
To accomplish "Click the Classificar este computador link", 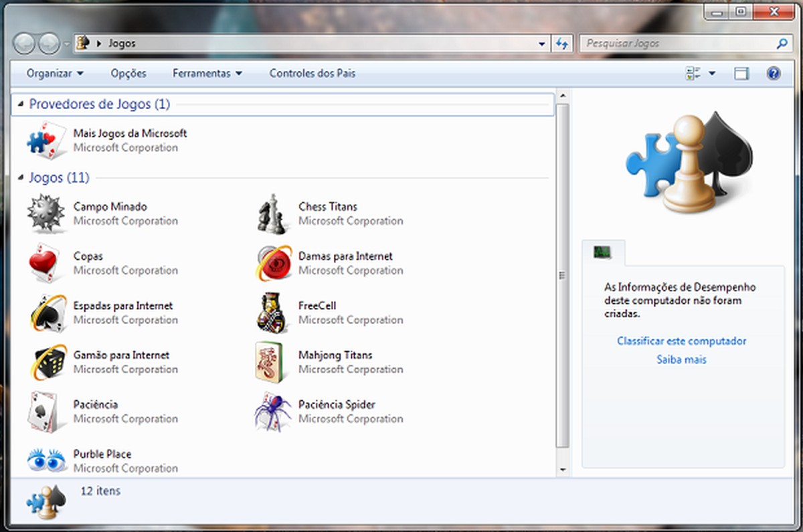I will point(681,341).
